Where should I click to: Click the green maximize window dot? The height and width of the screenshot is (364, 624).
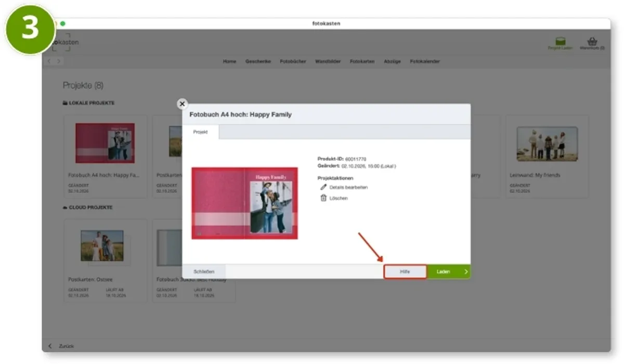pyautogui.click(x=63, y=23)
